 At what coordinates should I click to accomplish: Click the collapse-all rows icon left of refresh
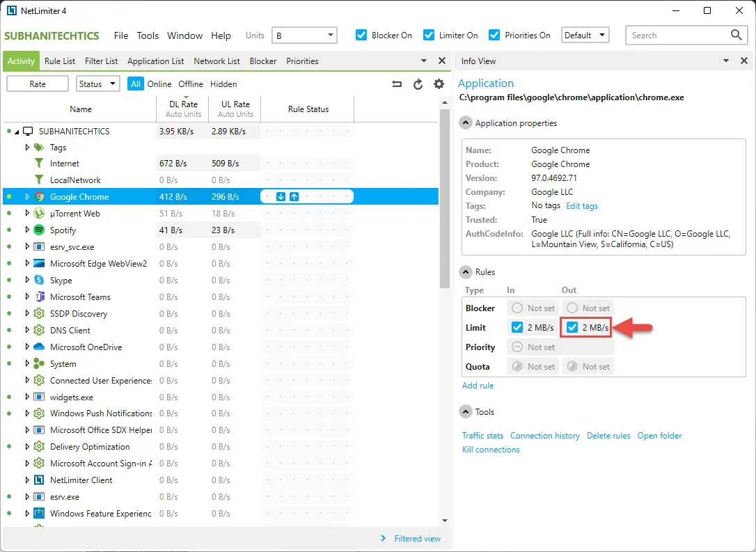(x=397, y=84)
